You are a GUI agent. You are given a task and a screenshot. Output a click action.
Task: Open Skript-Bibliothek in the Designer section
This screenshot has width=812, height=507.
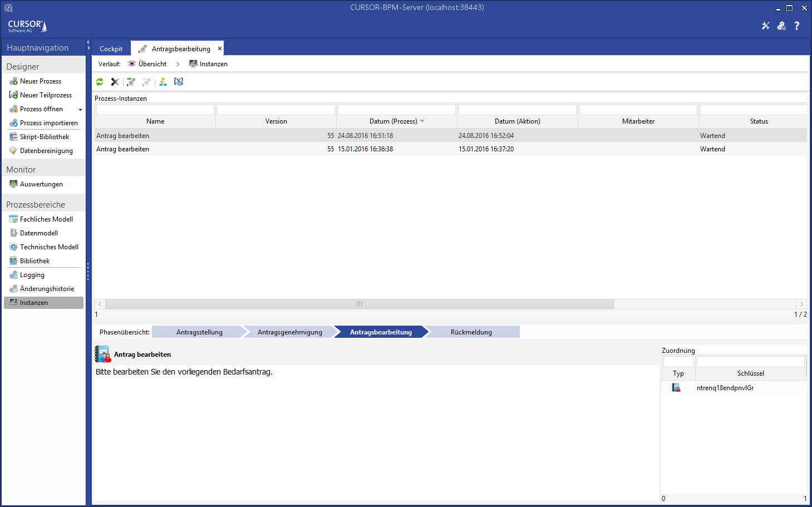[45, 137]
